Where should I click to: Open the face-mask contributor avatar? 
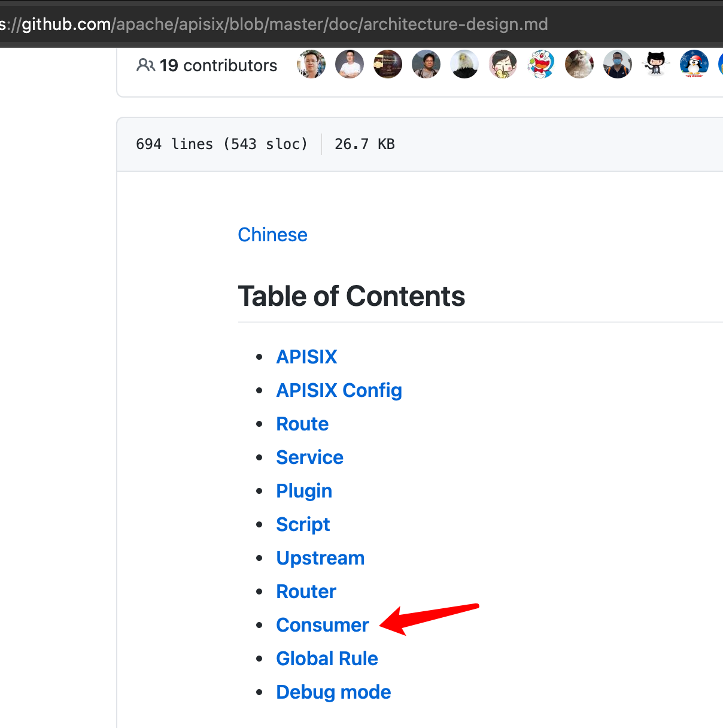coord(618,64)
